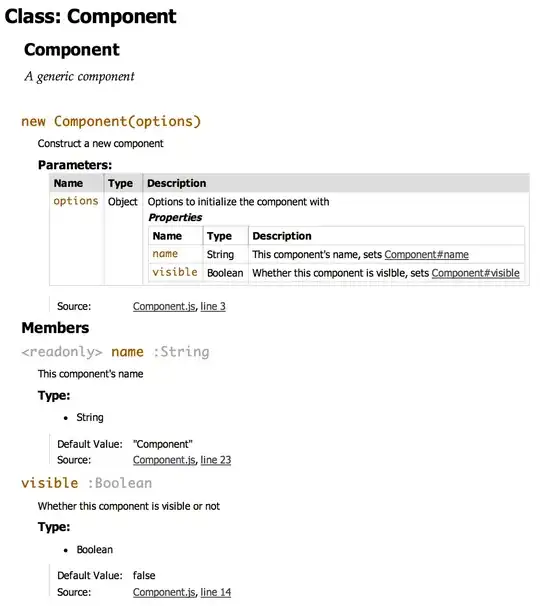This screenshot has height=606, width=540.
Task: Open the Component#visible link
Action: [475, 273]
